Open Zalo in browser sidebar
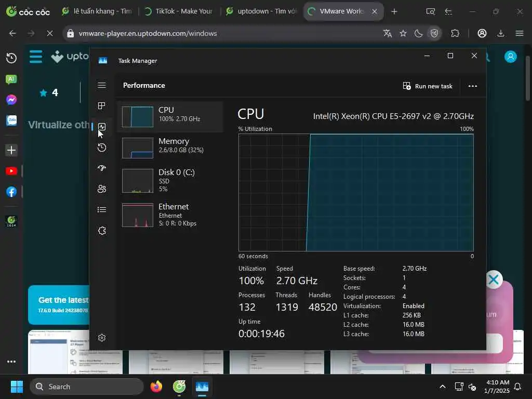Screen dimensions: 532x399 pyautogui.click(x=11, y=121)
